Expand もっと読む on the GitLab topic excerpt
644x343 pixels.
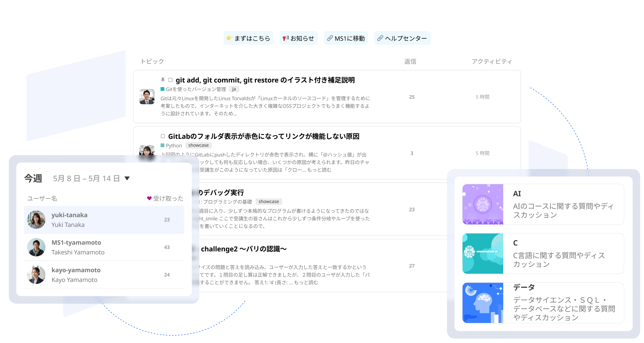319,170
